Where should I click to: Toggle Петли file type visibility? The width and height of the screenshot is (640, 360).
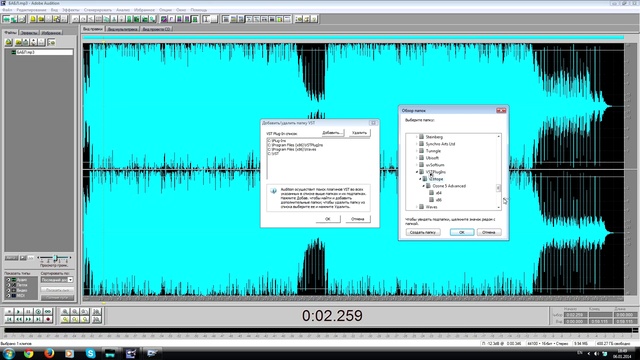tap(8, 285)
